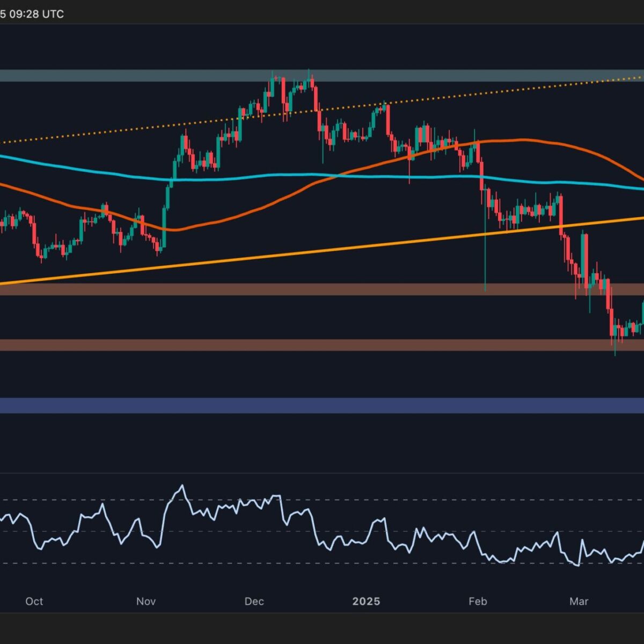The width and height of the screenshot is (644, 644).
Task: Click the "2025" year axis label
Action: pos(366,601)
